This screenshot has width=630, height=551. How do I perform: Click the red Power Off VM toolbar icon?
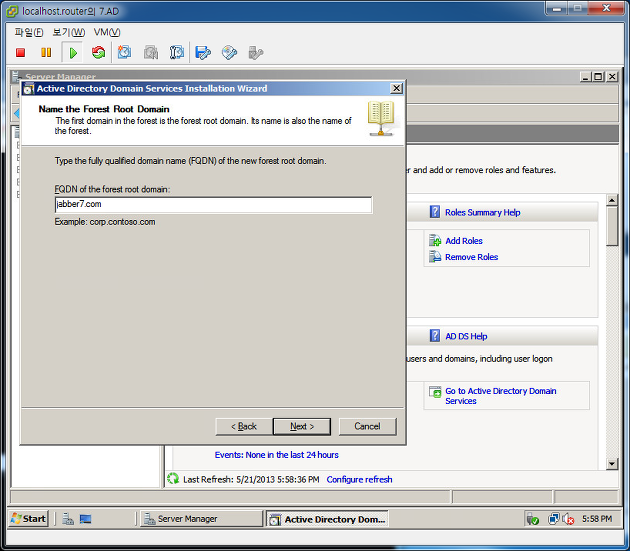click(x=20, y=53)
